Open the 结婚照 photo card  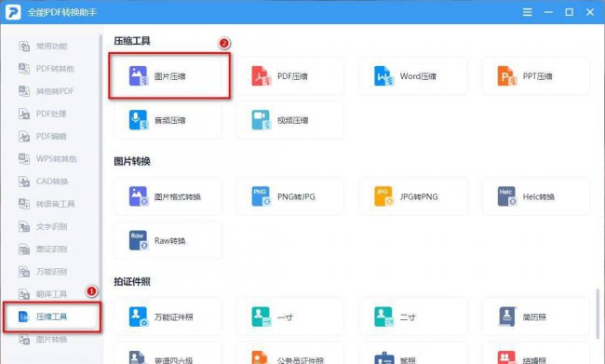pyautogui.click(x=536, y=353)
